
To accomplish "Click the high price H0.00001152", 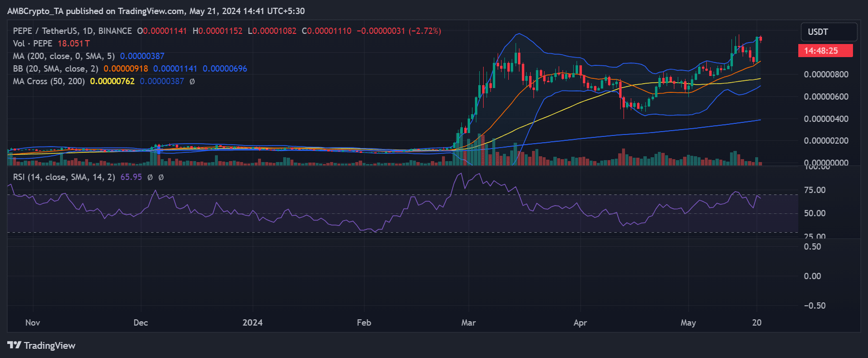I will coord(217,31).
